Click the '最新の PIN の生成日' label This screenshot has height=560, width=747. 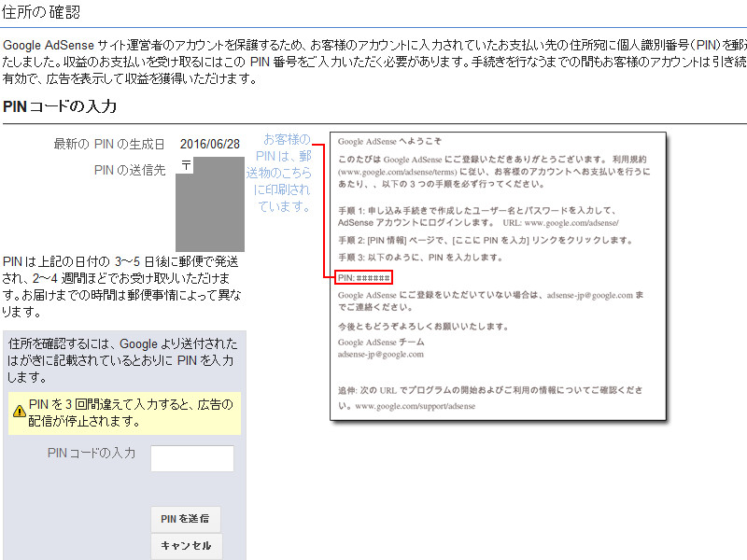click(109, 144)
